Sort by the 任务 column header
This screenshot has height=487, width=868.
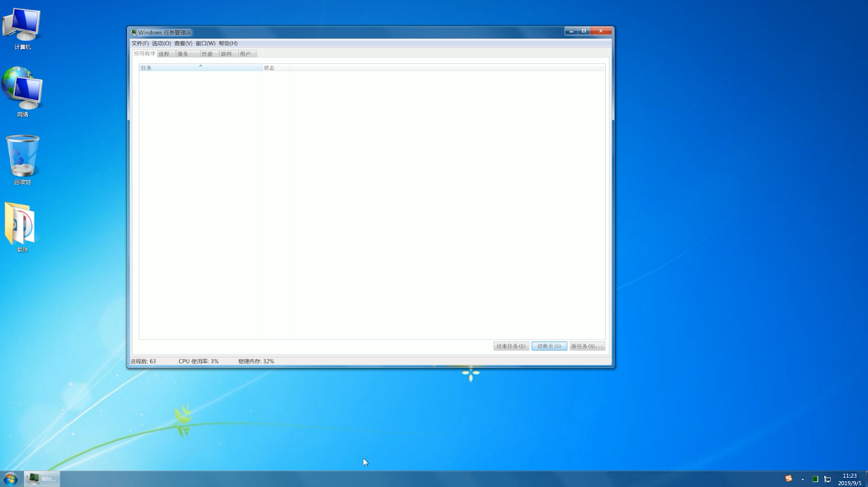click(201, 68)
